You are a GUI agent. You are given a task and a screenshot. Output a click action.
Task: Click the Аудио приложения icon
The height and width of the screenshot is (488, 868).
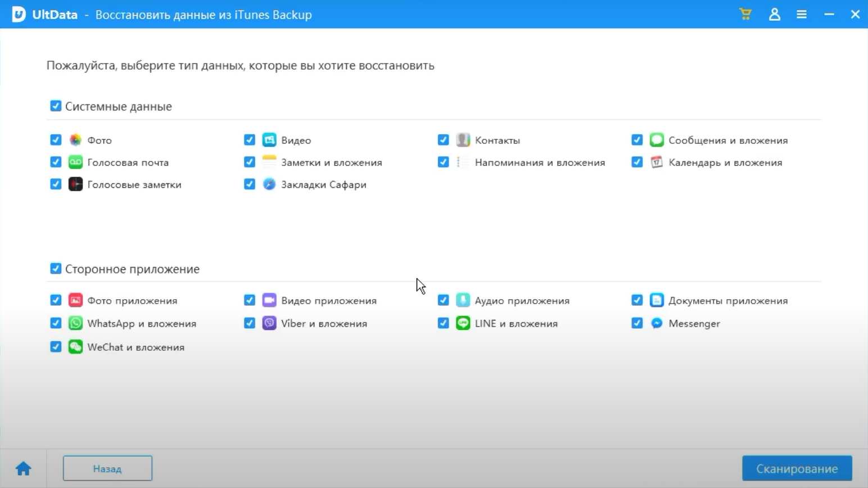click(463, 300)
